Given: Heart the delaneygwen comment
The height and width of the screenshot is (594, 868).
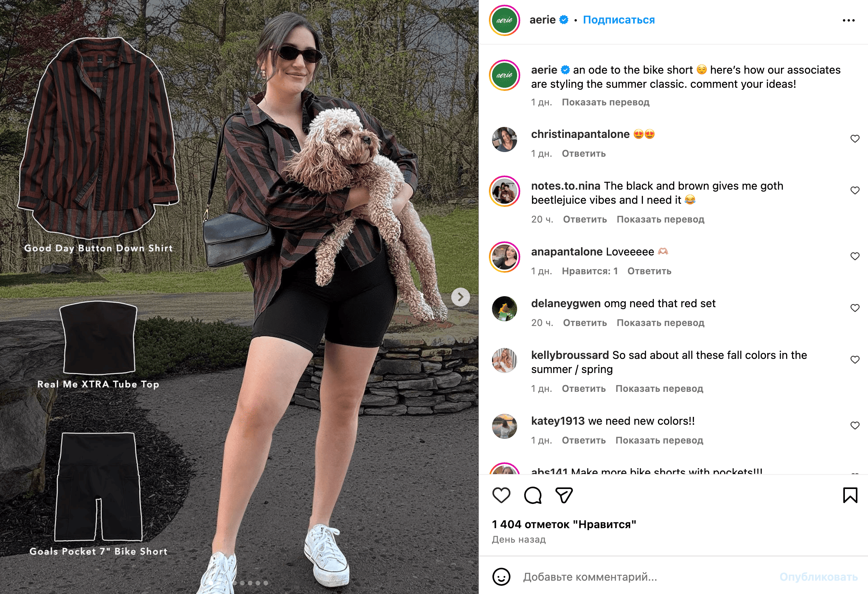Looking at the screenshot, I should click(x=855, y=308).
